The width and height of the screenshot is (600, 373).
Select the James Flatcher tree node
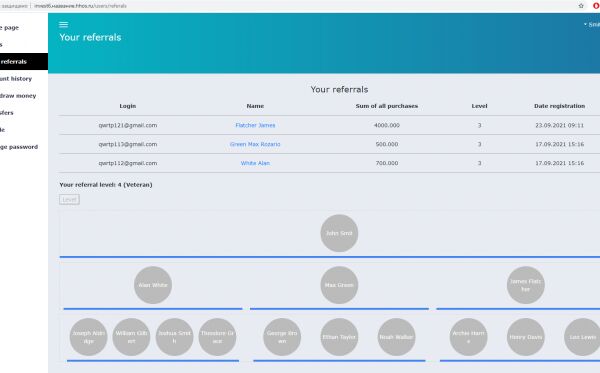pyautogui.click(x=525, y=285)
